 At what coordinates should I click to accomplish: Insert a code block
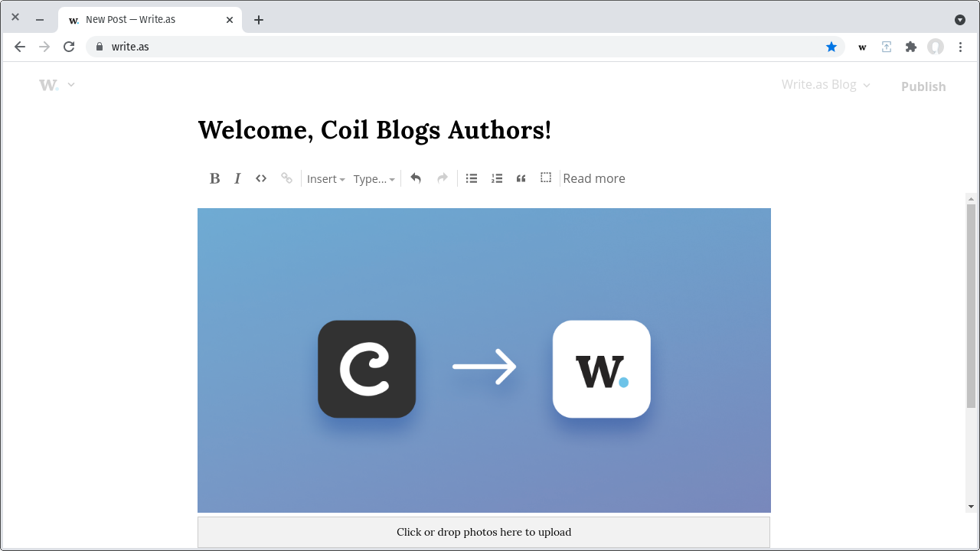tap(260, 178)
